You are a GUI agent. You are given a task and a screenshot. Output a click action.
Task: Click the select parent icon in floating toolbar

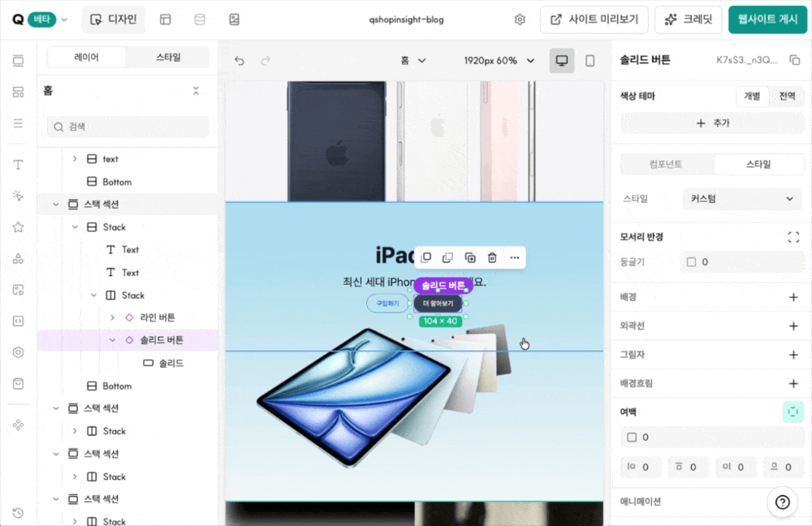426,257
